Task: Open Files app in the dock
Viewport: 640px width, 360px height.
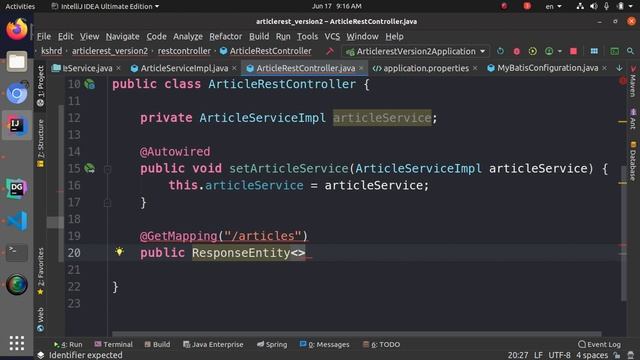Action: pyautogui.click(x=17, y=62)
